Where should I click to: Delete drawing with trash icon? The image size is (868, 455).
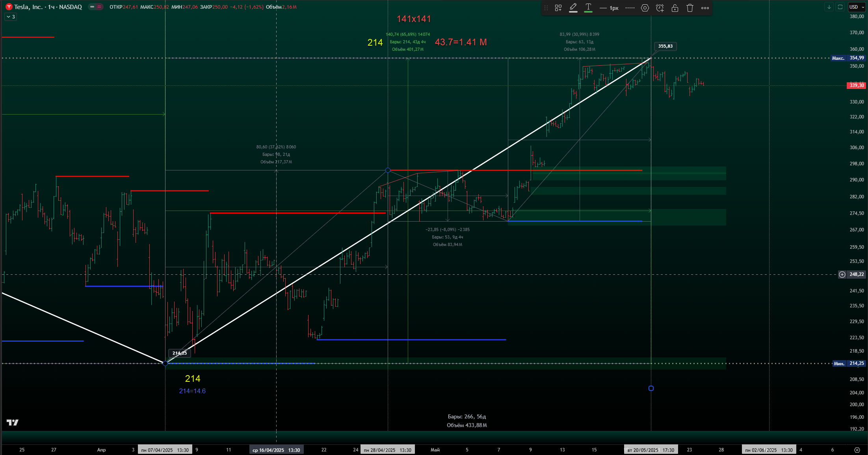coord(690,8)
